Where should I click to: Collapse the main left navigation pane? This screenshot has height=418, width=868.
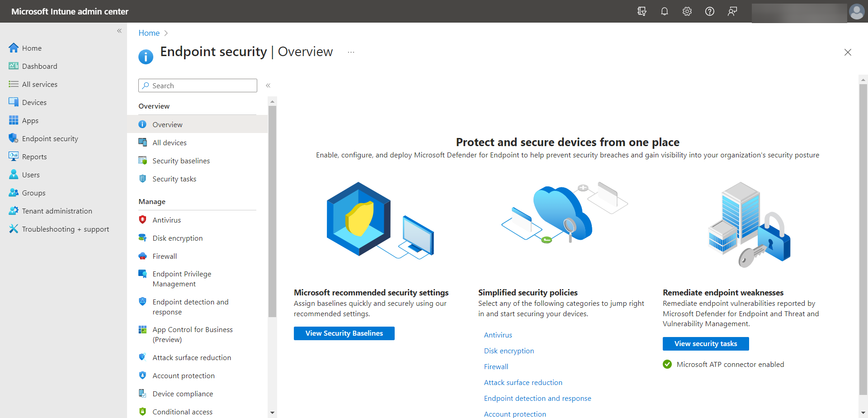[x=119, y=31]
